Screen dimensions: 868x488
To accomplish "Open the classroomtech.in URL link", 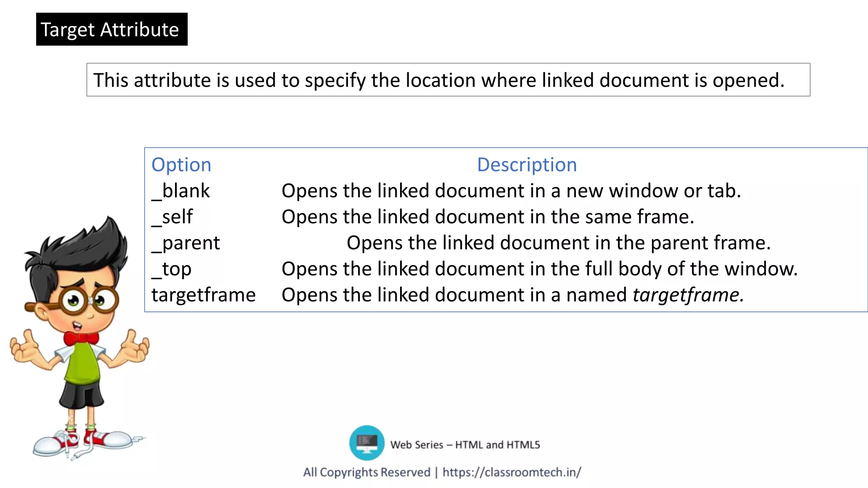I will pyautogui.click(x=512, y=472).
